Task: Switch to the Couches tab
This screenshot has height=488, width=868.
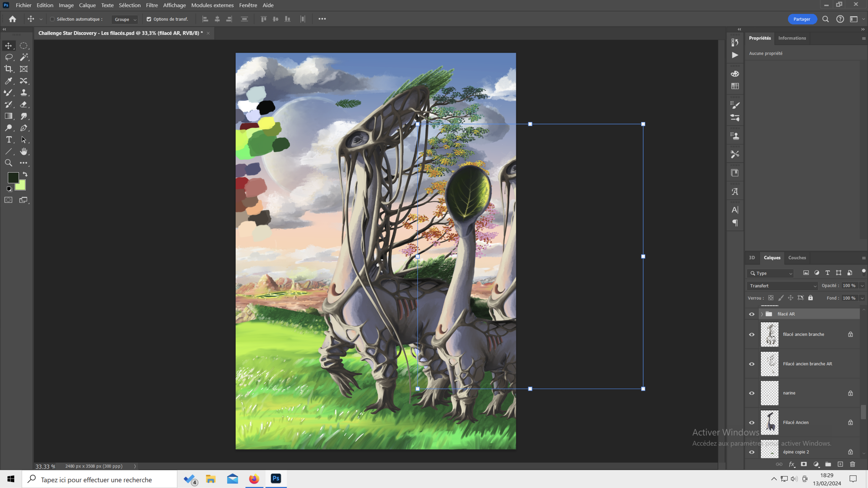Action: pos(797,258)
